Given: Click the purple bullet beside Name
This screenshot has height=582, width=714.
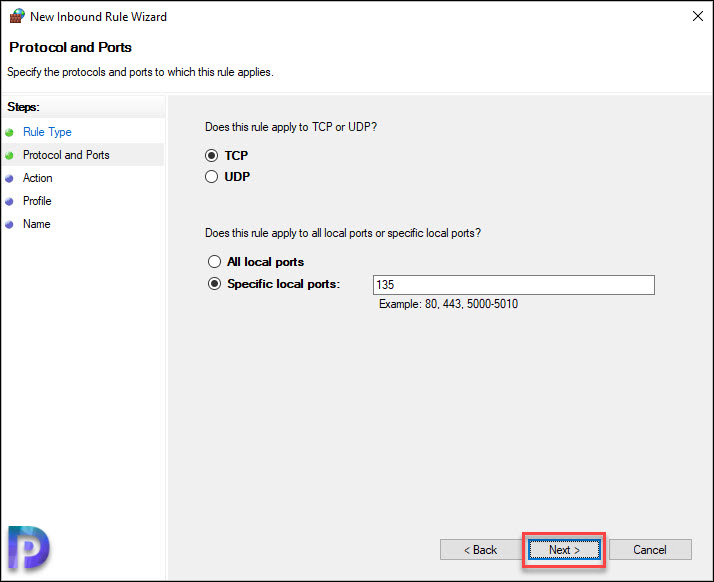Looking at the screenshot, I should click(x=9, y=225).
